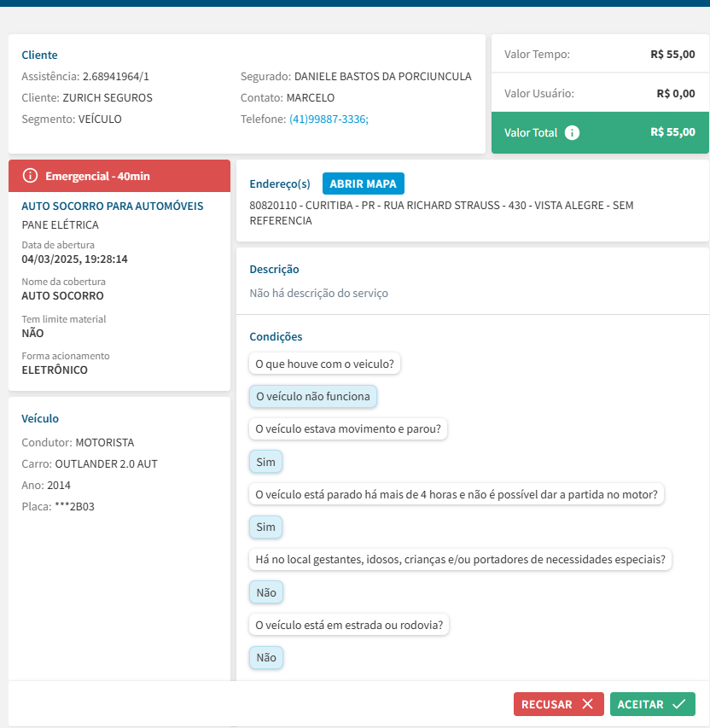Click "Sim" under the 4 horas question
This screenshot has height=728, width=710.
(266, 527)
